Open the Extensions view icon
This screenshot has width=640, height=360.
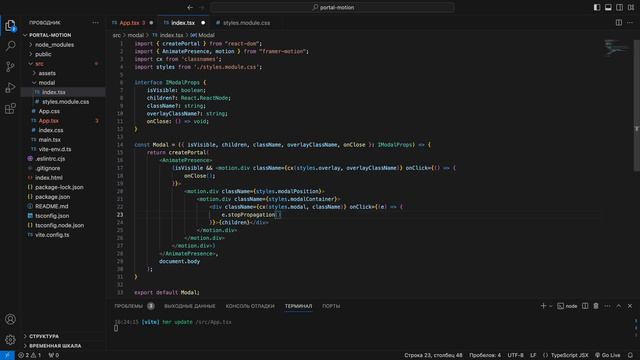click(10, 109)
